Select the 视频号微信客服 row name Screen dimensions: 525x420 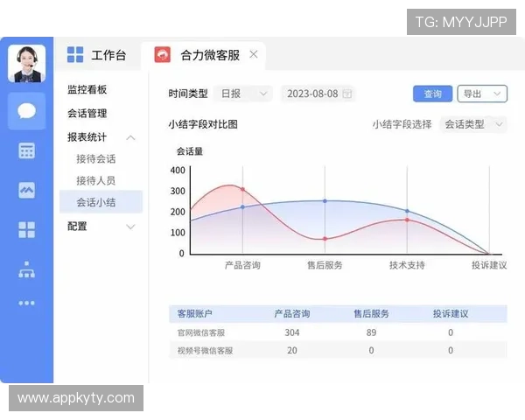point(206,351)
